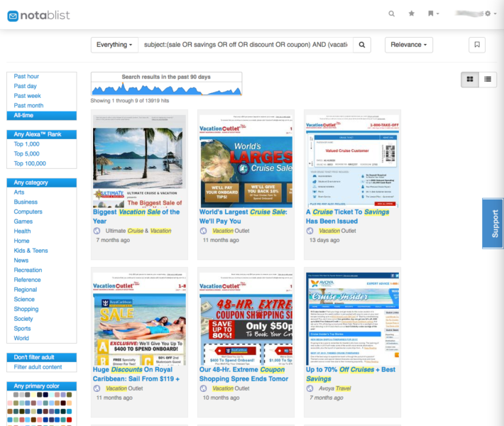Select Any primary color filter

[42, 386]
